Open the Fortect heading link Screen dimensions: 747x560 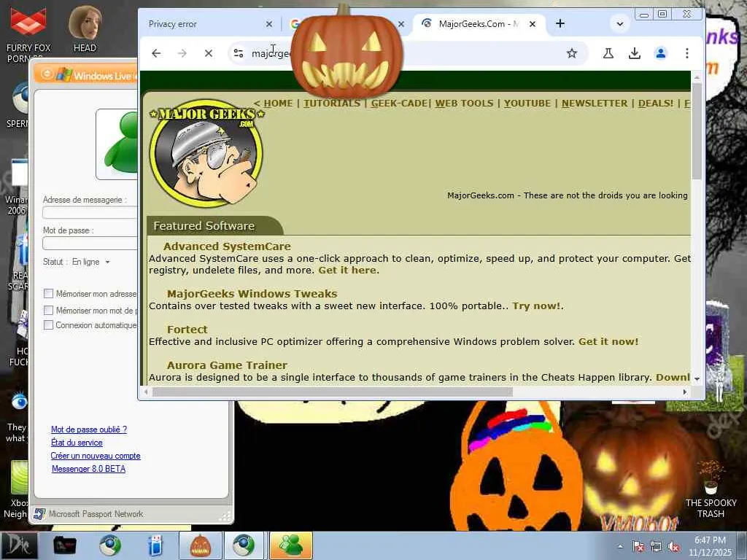[187, 330]
